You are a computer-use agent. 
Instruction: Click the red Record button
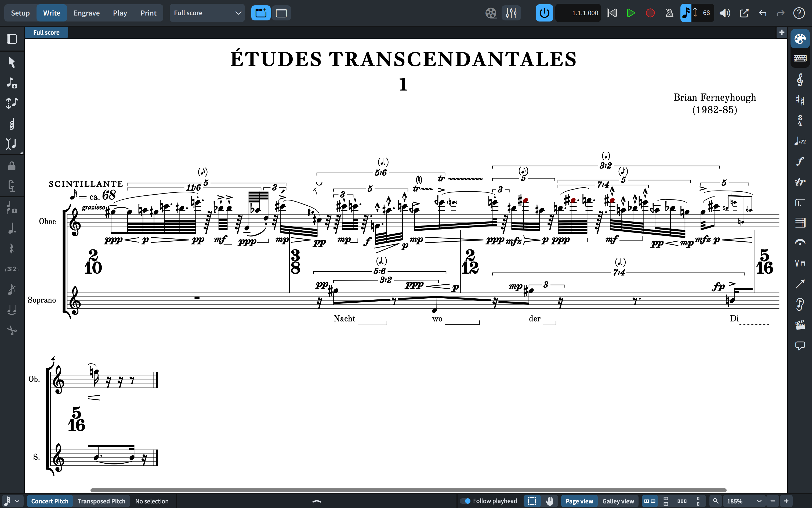[x=650, y=13]
